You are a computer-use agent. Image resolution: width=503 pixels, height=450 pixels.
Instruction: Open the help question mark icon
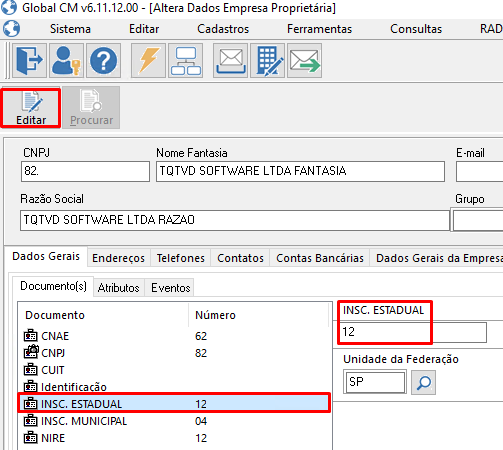[103, 61]
